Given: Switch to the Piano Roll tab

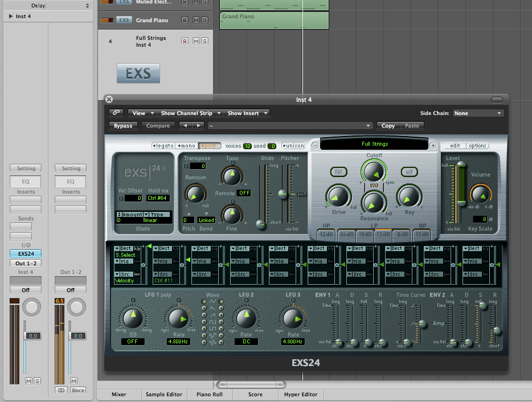Looking at the screenshot, I should coord(210,394).
